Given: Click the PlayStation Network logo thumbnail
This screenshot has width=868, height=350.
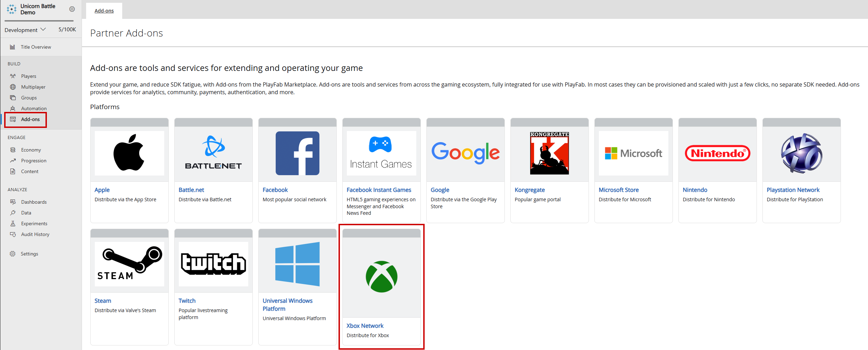Looking at the screenshot, I should (802, 153).
